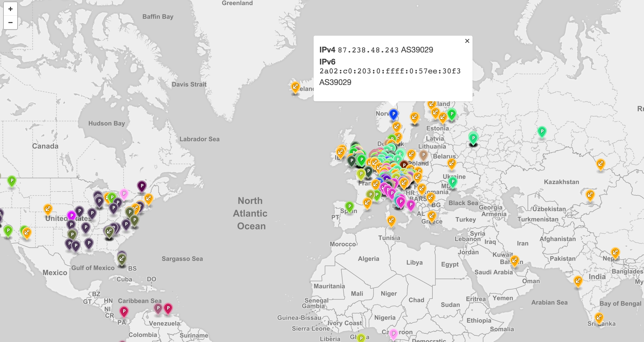Click the AS39029 text after IPv4 address
644x342 pixels.
click(x=417, y=50)
